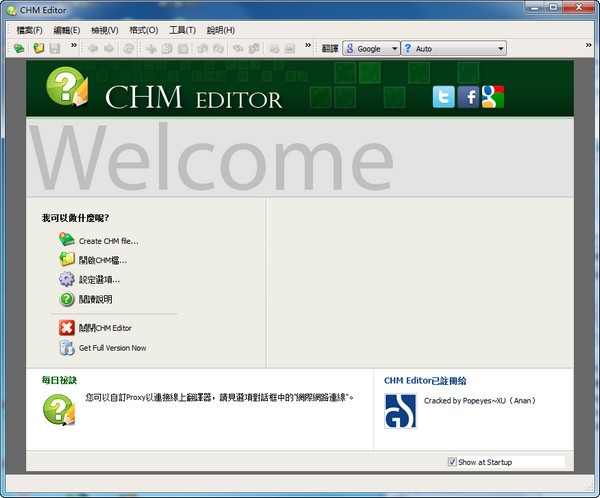Open the Twitter icon in banner
The height and width of the screenshot is (498, 600).
pyautogui.click(x=444, y=97)
